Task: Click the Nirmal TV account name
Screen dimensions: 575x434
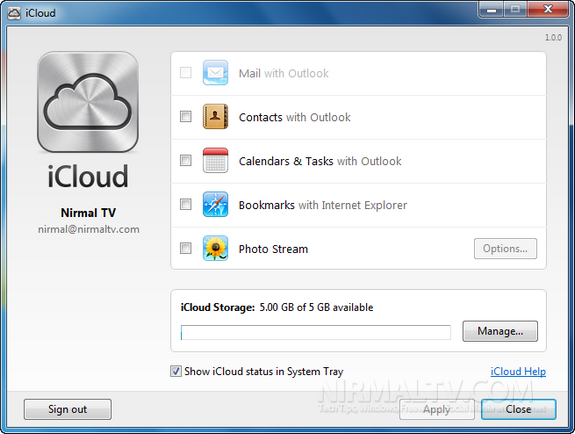Action: click(x=88, y=213)
